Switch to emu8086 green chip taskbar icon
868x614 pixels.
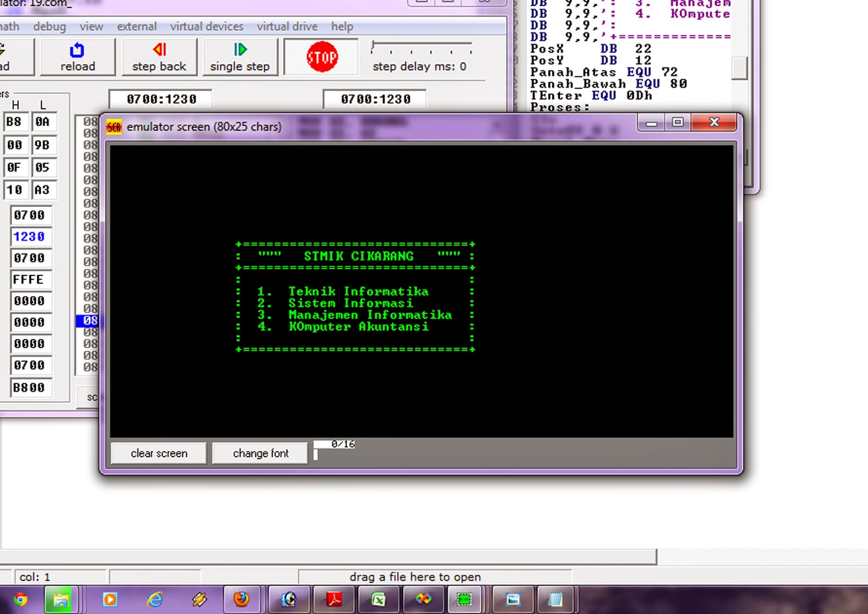[x=464, y=599]
